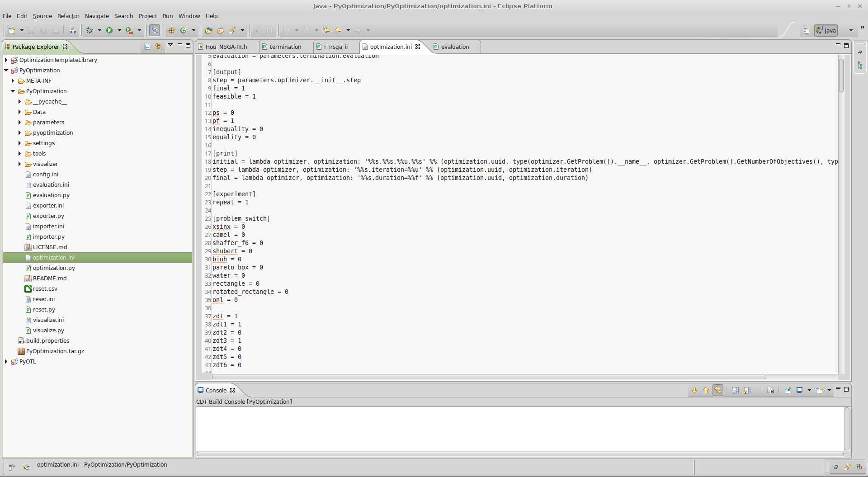Expand the visualizer folder
Viewport: 868px width, 477px height.
click(x=19, y=164)
